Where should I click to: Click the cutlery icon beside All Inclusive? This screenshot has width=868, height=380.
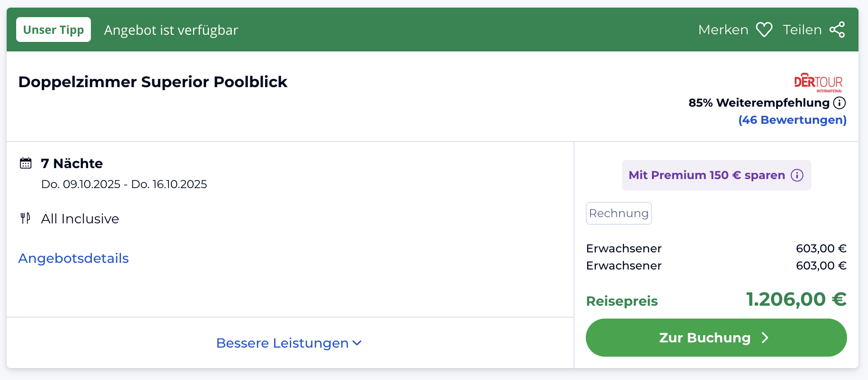point(26,219)
